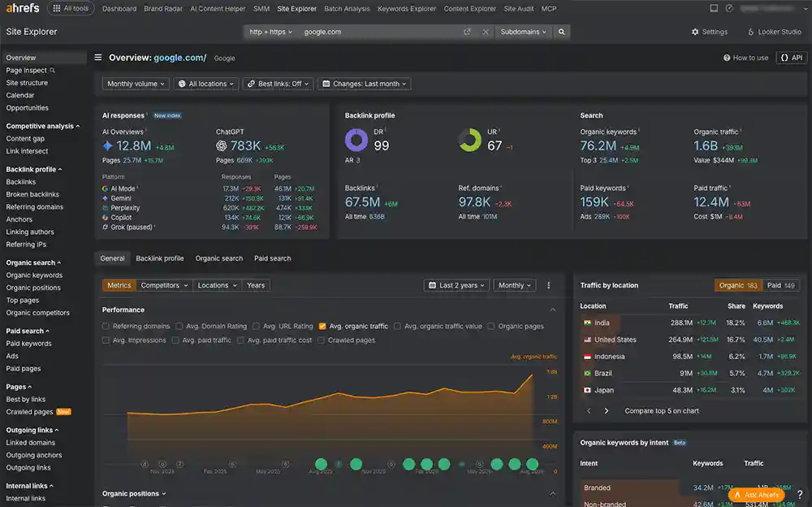Image resolution: width=812 pixels, height=507 pixels.
Task: Click the How to use help icon
Action: pyautogui.click(x=727, y=58)
